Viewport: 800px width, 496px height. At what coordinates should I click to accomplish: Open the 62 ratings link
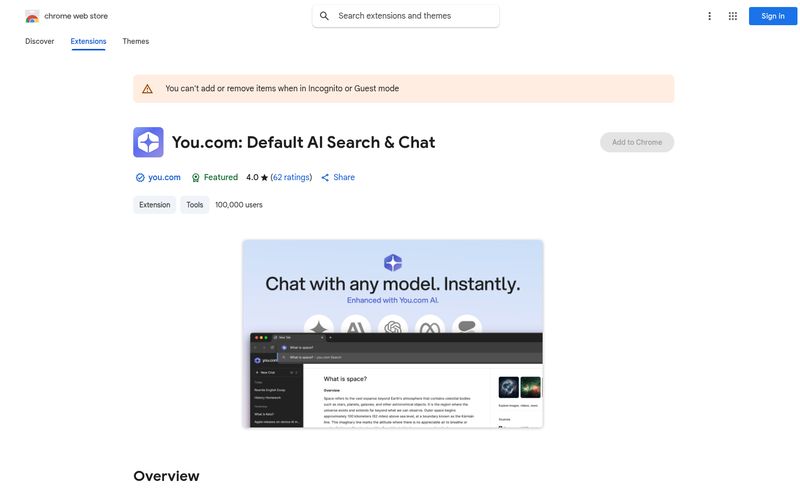tap(291, 178)
